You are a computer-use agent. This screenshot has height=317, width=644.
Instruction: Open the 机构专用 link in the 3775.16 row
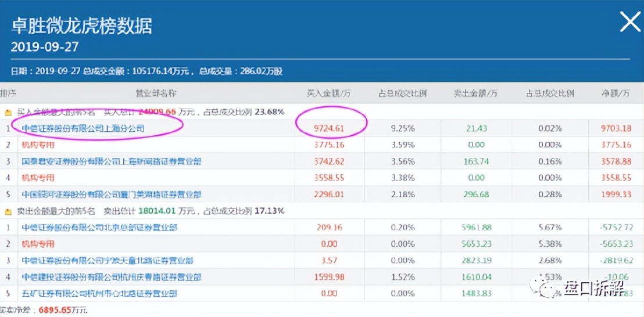(38, 145)
